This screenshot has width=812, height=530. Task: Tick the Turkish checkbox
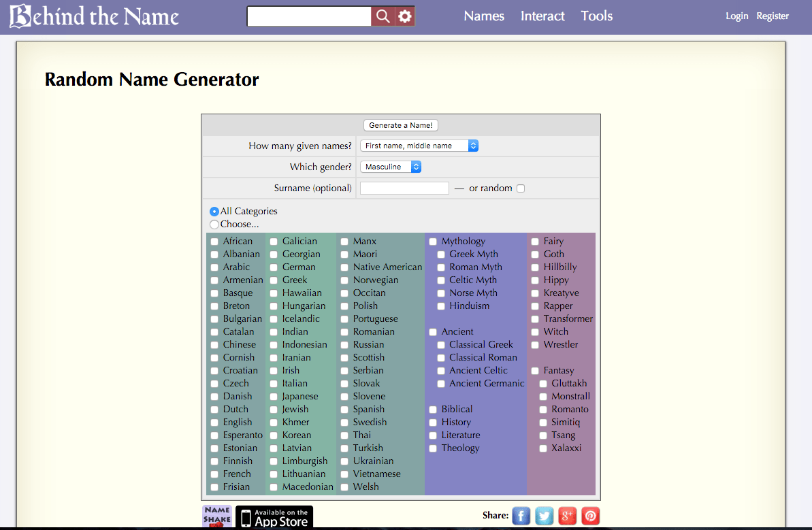(x=344, y=449)
